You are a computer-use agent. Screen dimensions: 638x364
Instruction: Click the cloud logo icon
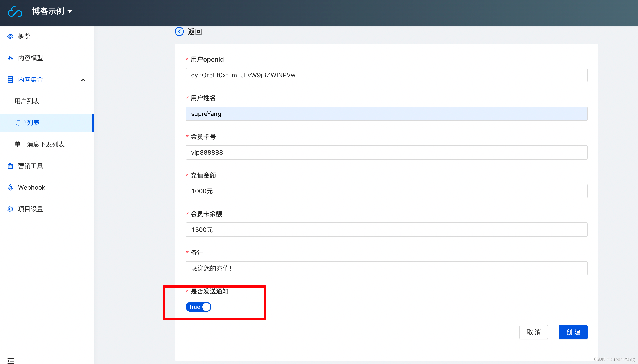(x=15, y=11)
